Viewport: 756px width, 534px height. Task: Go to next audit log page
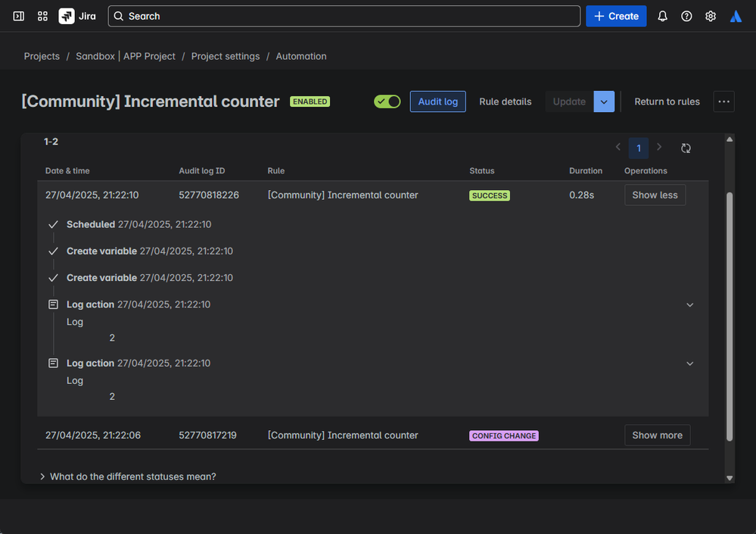(659, 147)
